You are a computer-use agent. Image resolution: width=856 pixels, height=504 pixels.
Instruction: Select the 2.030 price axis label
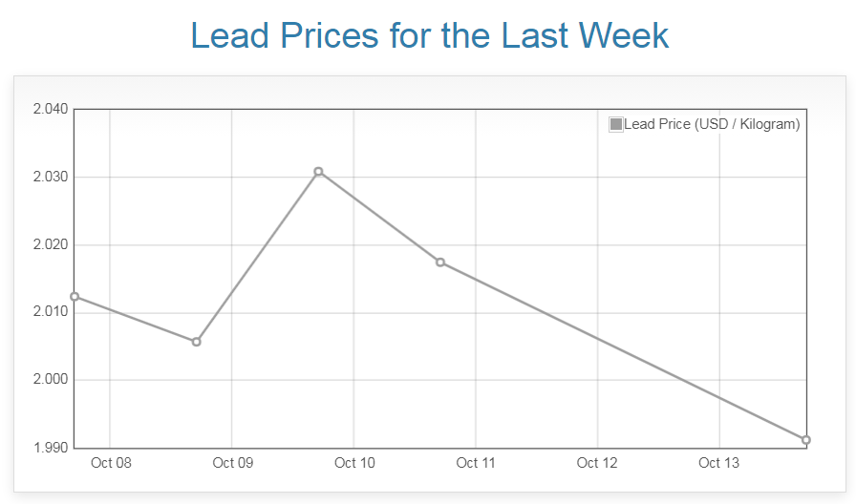(50, 177)
